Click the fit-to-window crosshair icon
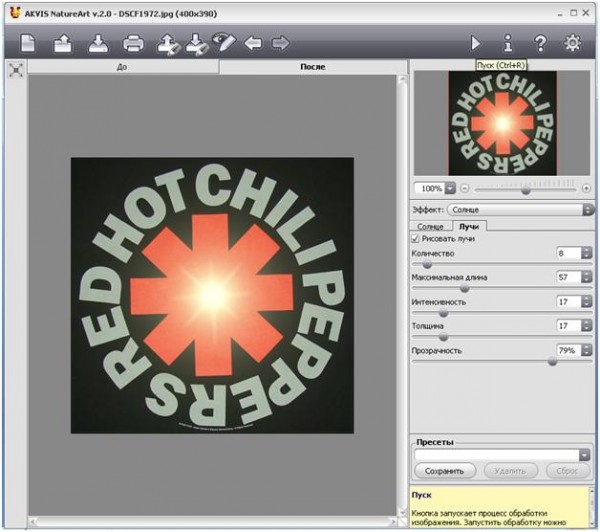 (x=16, y=70)
